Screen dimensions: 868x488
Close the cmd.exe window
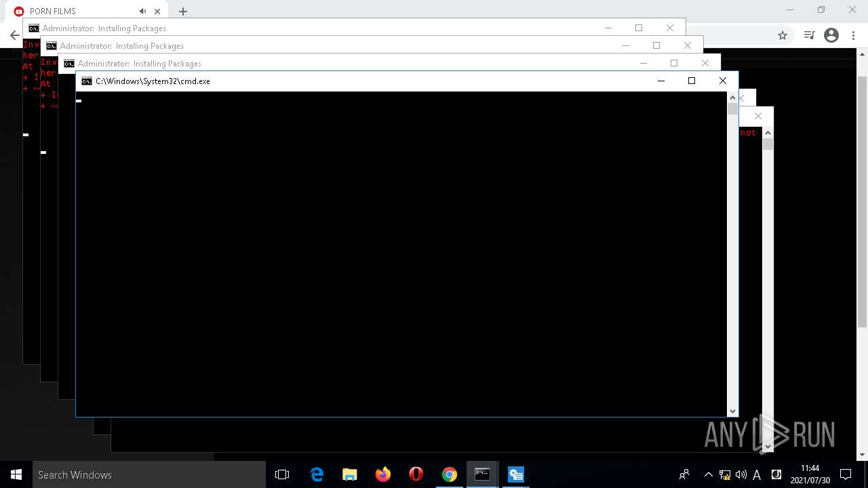723,81
